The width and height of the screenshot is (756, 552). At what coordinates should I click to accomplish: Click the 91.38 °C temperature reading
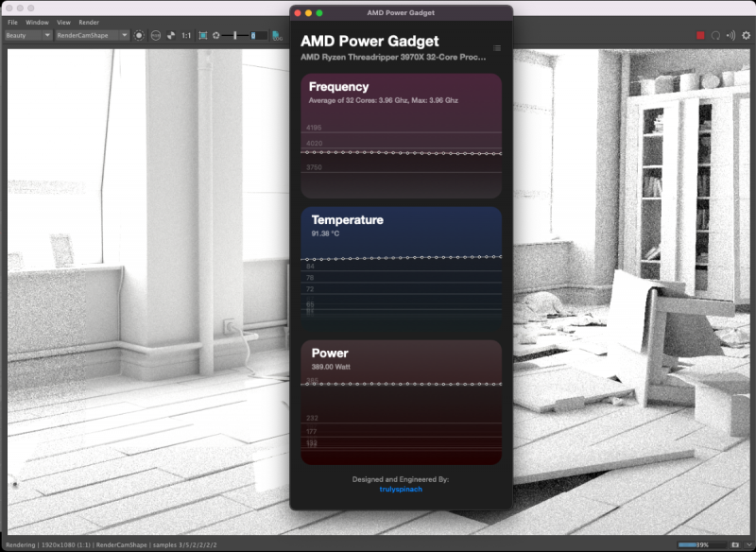325,233
